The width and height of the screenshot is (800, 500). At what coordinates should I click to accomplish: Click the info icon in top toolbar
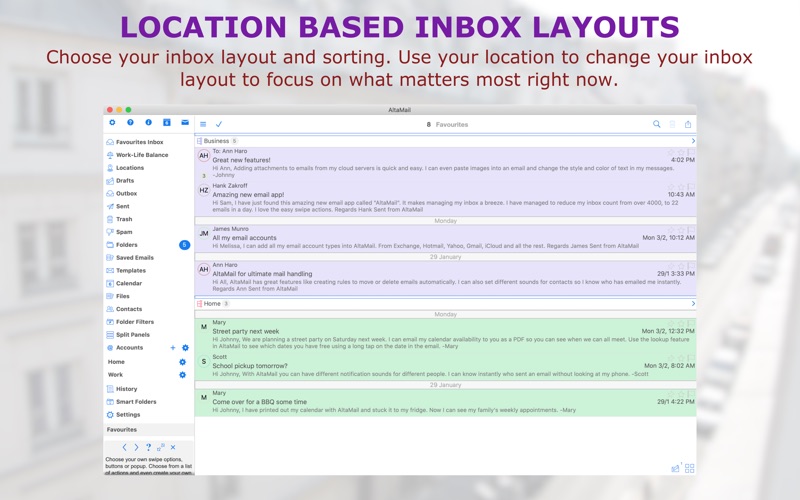(148, 122)
